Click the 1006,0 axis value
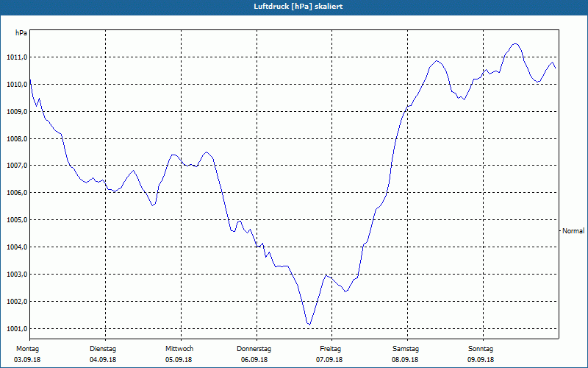 pyautogui.click(x=17, y=193)
